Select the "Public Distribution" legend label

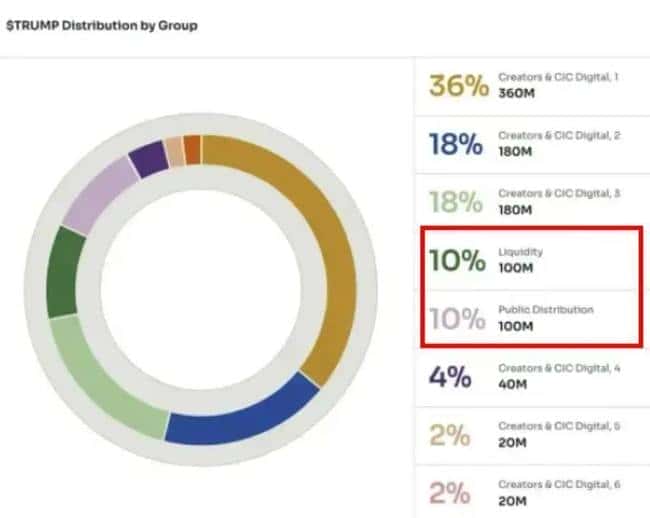545,310
